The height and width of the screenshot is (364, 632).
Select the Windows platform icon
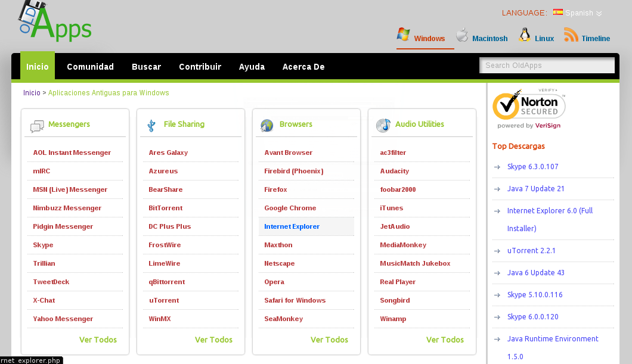(x=403, y=34)
